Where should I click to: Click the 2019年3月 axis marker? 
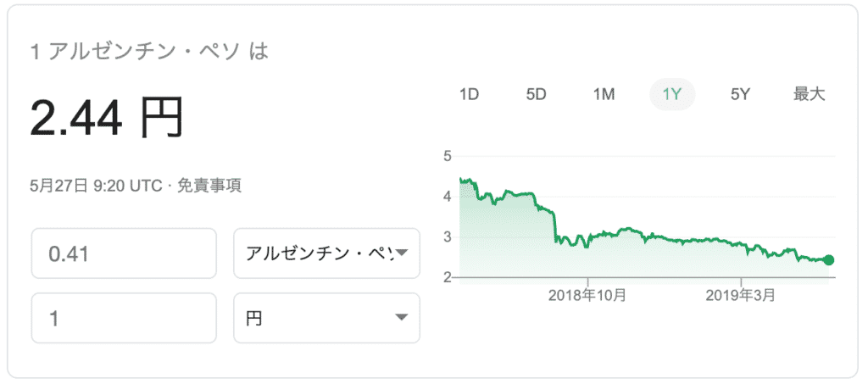[741, 296]
